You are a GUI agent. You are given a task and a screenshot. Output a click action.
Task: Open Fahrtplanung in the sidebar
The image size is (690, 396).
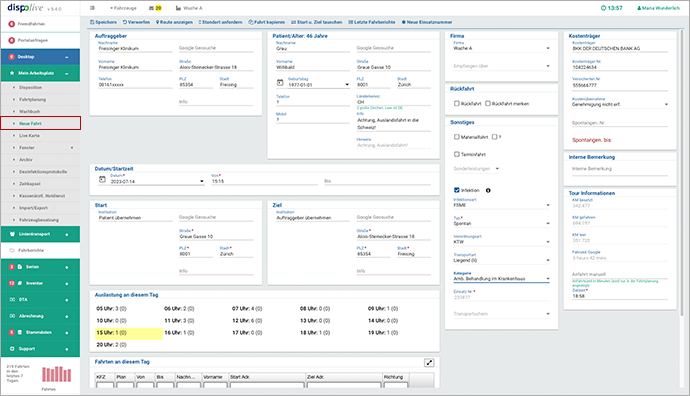(x=32, y=99)
